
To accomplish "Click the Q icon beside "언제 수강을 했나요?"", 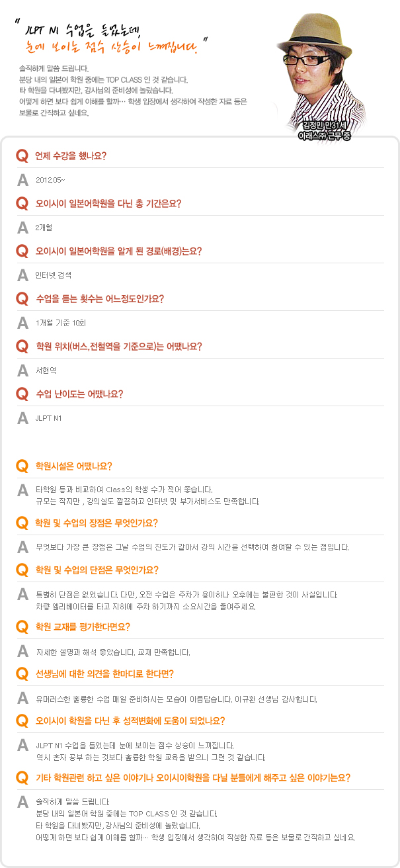I will coord(22,156).
